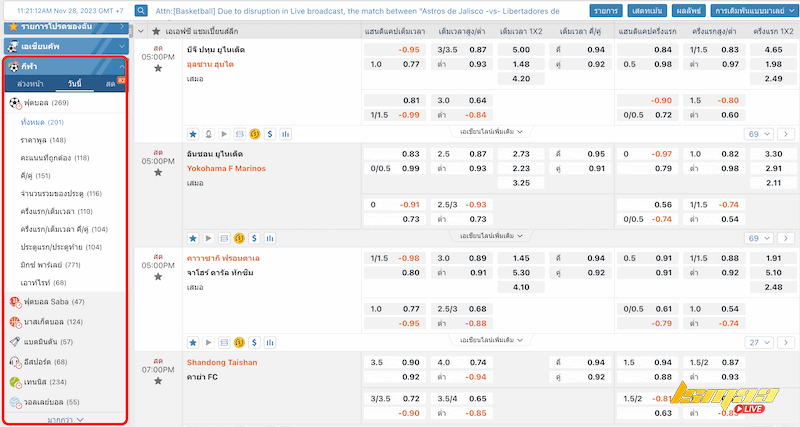Open เทนนิส (234) tennis sport
This screenshot has height=427, width=800.
click(x=45, y=382)
